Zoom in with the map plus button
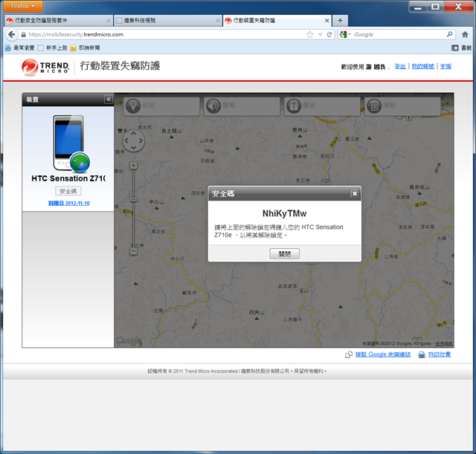476x454 pixels. tap(134, 166)
